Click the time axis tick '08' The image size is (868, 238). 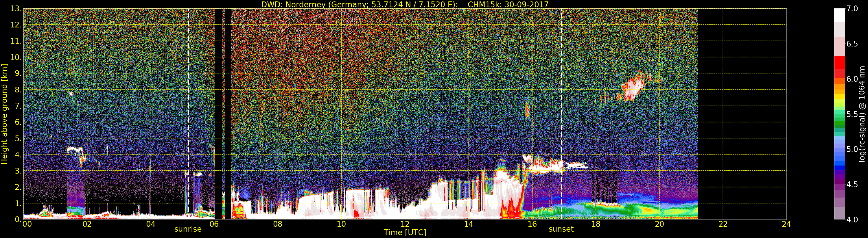pyautogui.click(x=278, y=224)
